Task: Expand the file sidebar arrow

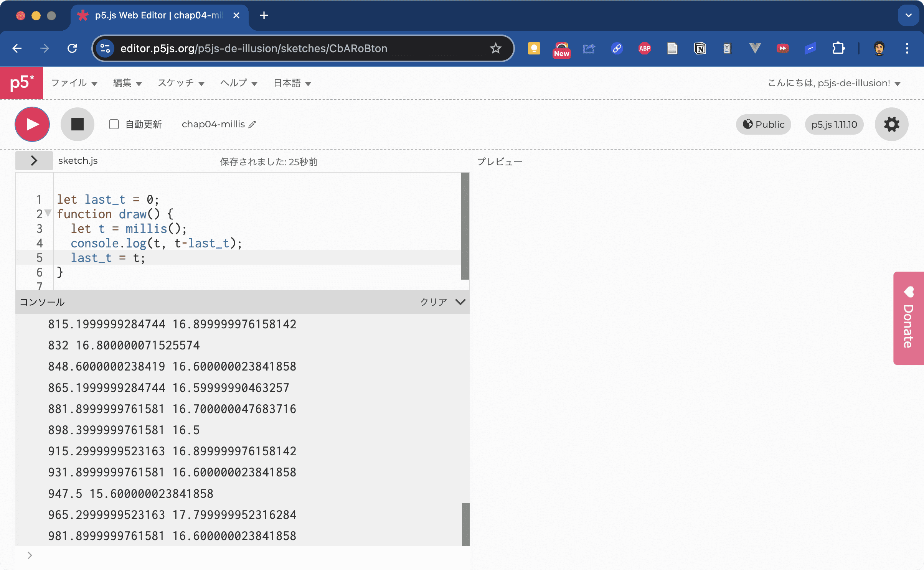Action: pyautogui.click(x=34, y=161)
